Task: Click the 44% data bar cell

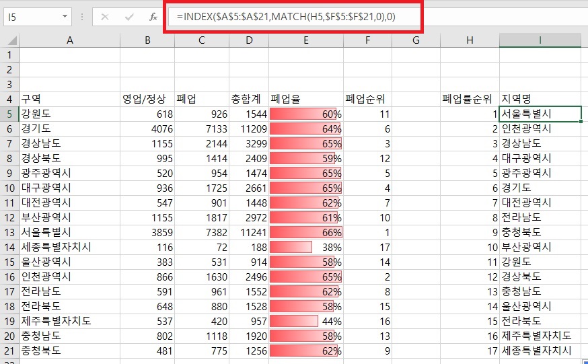Action: (306, 321)
